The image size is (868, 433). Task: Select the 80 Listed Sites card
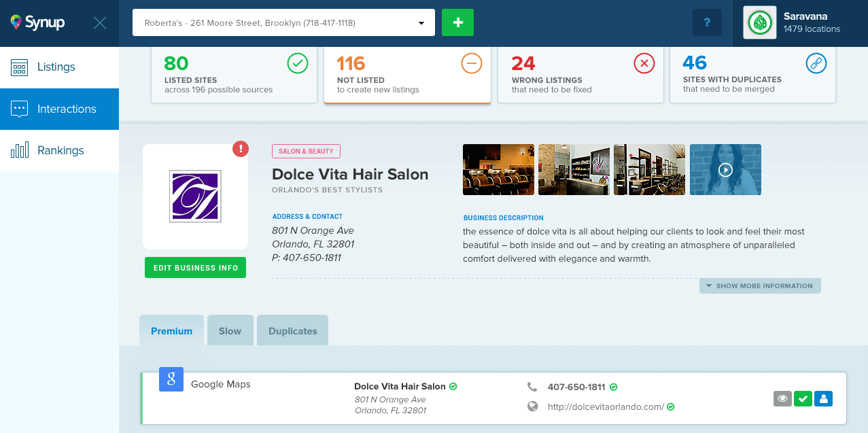tap(234, 75)
